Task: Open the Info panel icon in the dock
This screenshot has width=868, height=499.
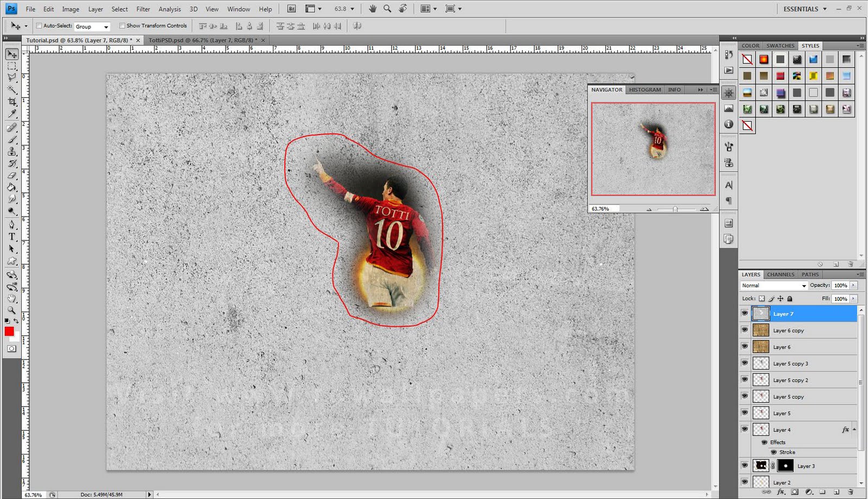Action: [729, 124]
